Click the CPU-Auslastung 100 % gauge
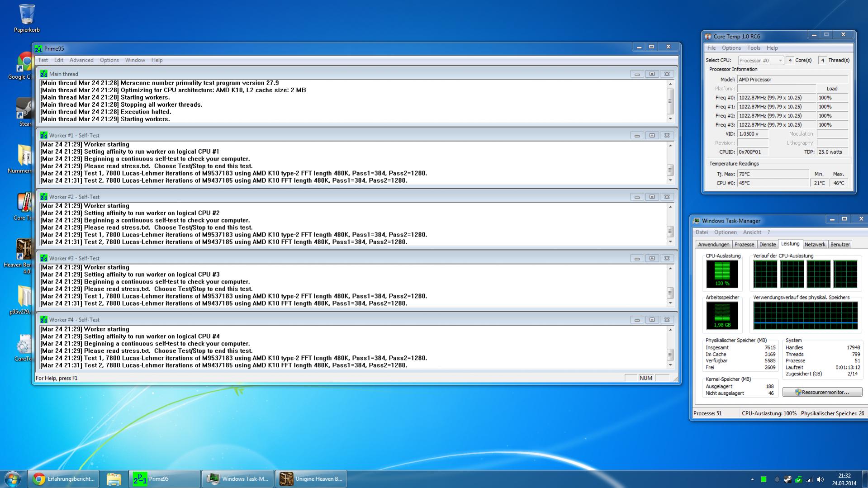This screenshot has height=488, width=868. (x=722, y=274)
